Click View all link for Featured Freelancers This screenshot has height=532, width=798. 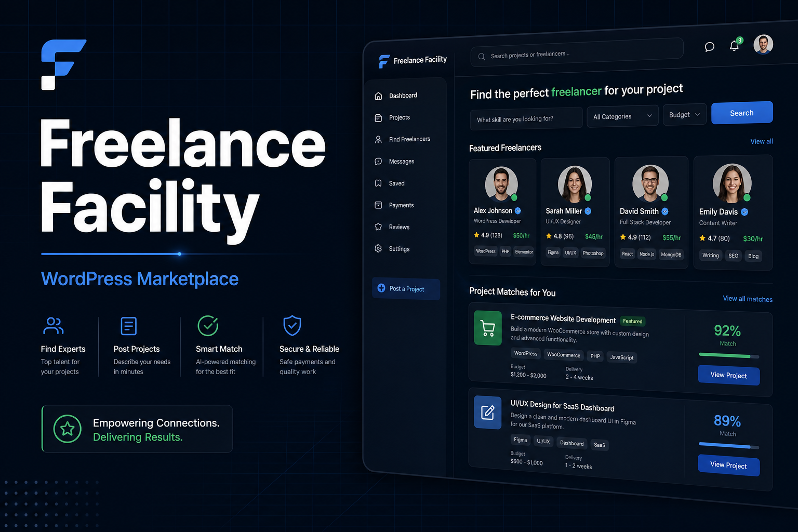coord(762,141)
